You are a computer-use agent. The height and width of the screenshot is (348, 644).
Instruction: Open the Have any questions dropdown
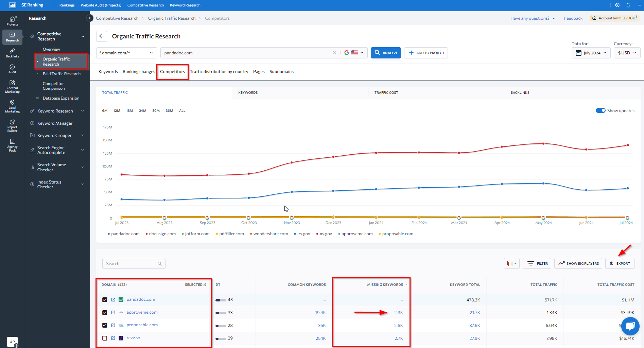533,18
